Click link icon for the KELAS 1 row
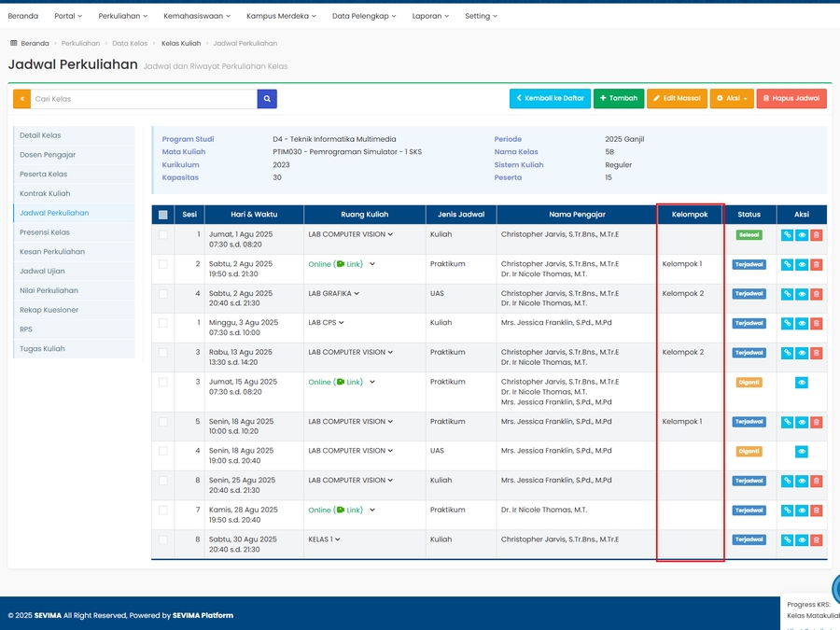This screenshot has height=630, width=840. 787,540
